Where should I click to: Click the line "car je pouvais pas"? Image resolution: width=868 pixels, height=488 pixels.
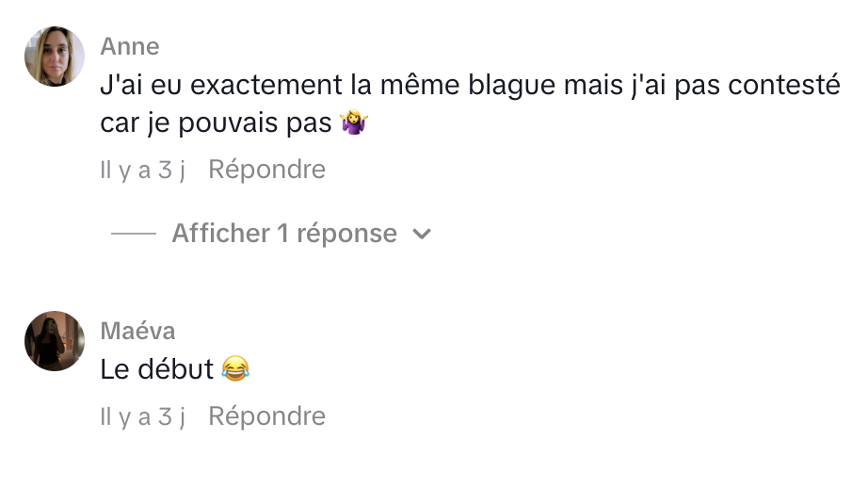[x=216, y=123]
